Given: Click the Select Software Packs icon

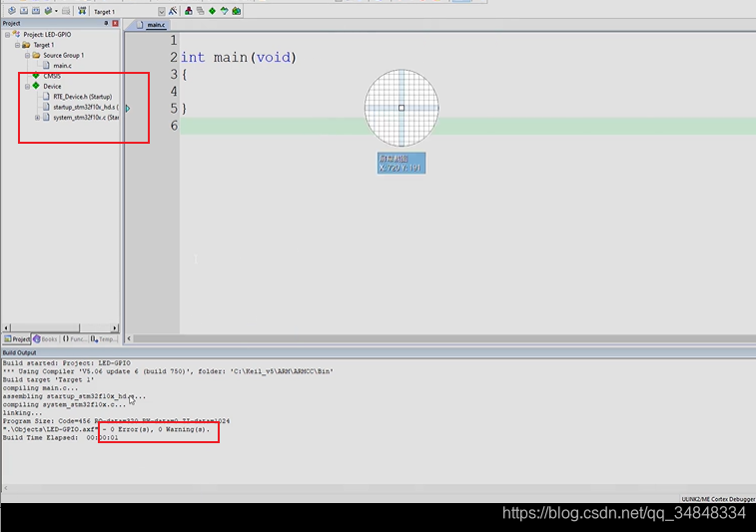Looking at the screenshot, I should tap(224, 11).
